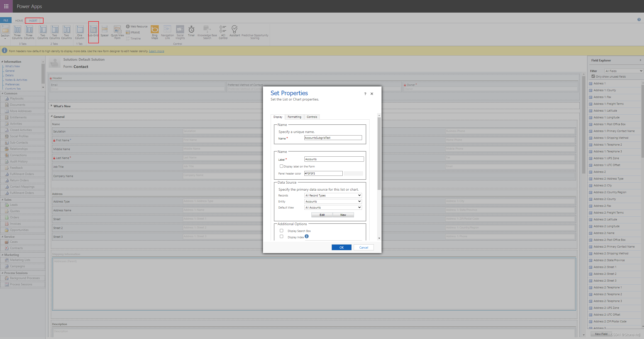644x339 pixels.
Task: Insert a Timer control
Action: (x=191, y=30)
